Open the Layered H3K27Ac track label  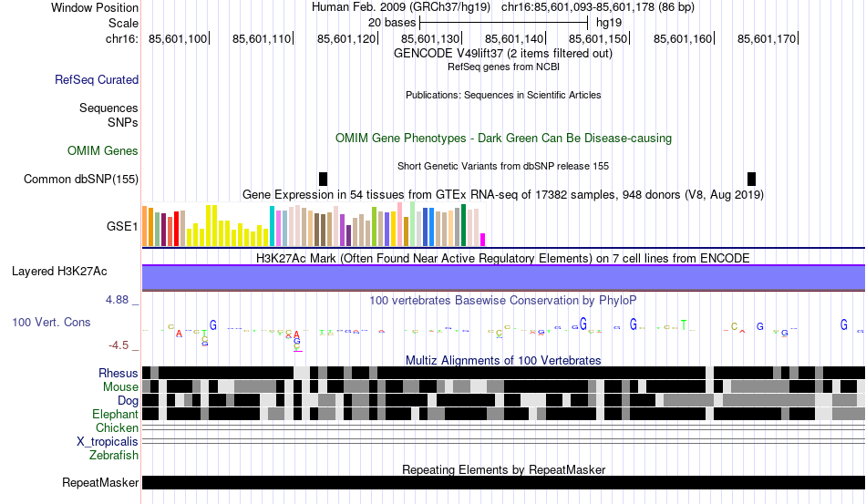[59, 271]
